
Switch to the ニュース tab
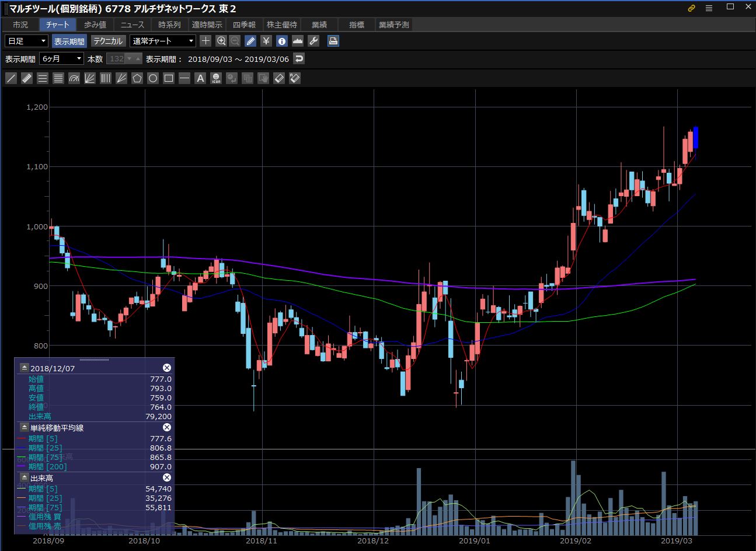coord(133,25)
